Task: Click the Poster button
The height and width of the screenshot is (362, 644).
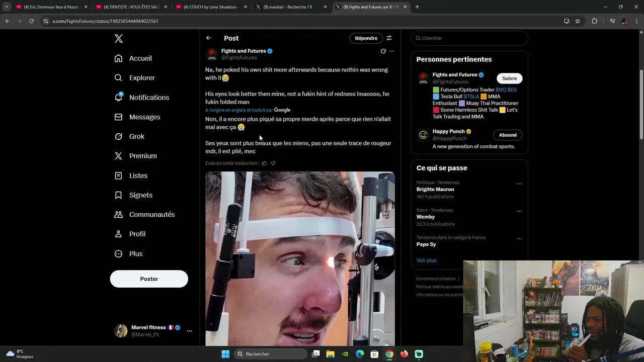Action: point(149,279)
